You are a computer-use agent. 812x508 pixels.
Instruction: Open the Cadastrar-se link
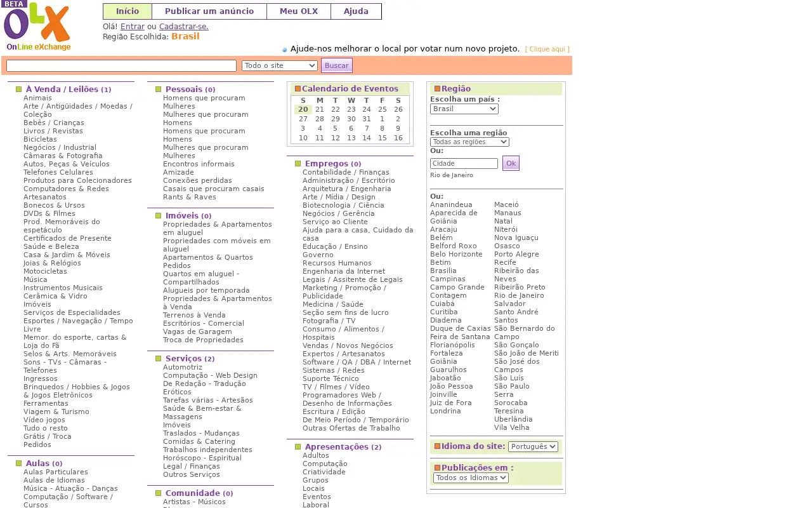pyautogui.click(x=184, y=27)
